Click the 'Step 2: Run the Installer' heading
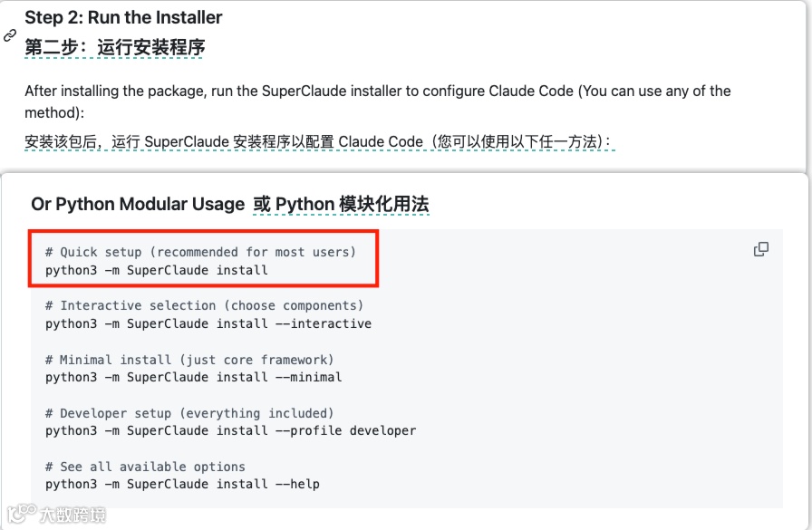The width and height of the screenshot is (812, 530). (x=123, y=17)
